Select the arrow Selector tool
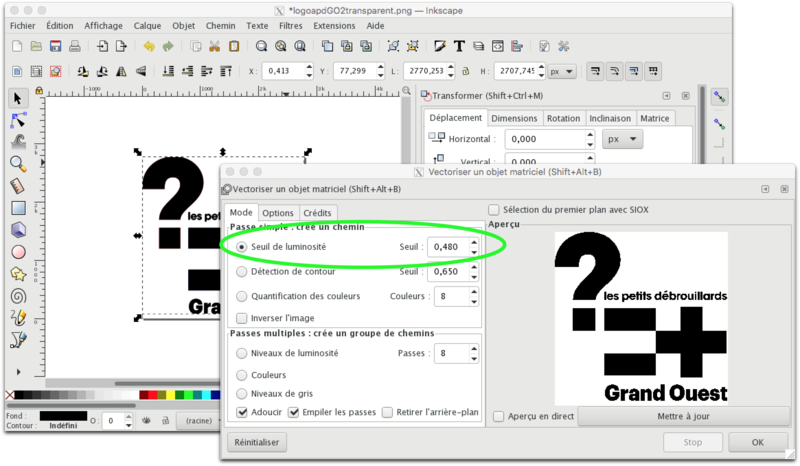 [18, 98]
